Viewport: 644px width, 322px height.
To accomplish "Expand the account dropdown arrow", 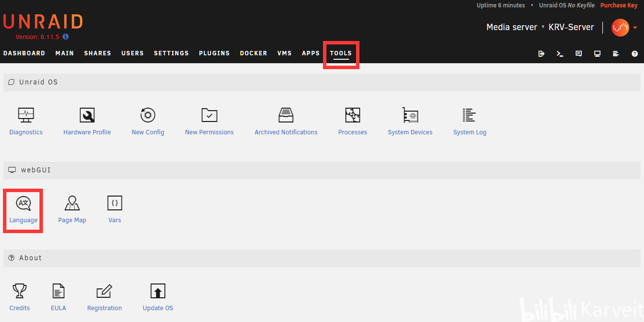I will click(x=636, y=28).
